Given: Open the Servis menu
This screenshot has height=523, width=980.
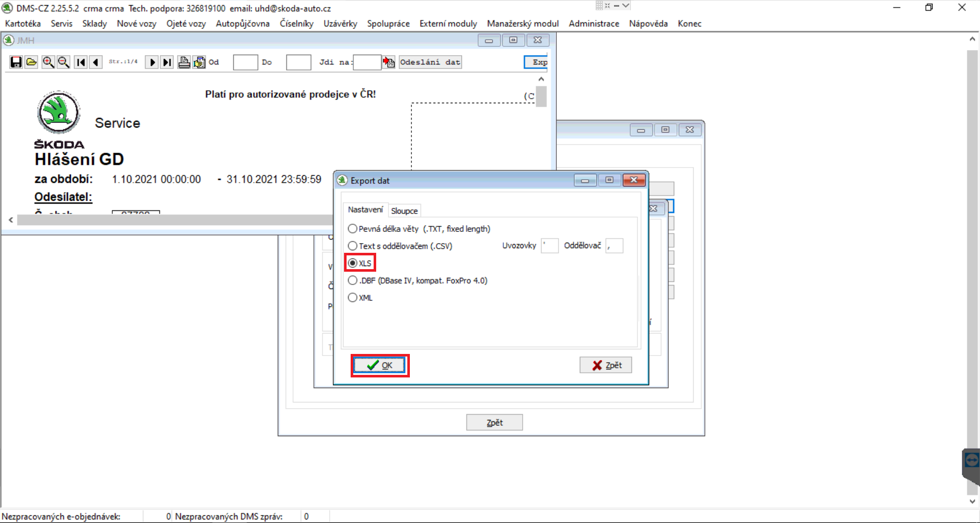Looking at the screenshot, I should click(x=61, y=23).
